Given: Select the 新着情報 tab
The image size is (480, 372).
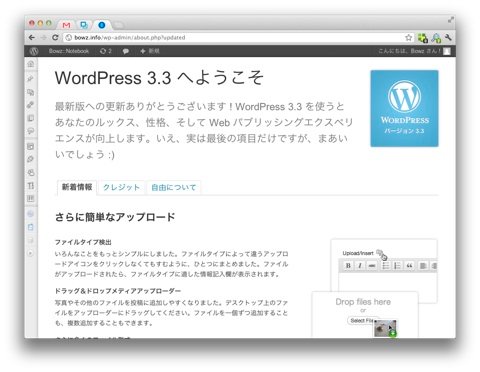Looking at the screenshot, I should (x=77, y=187).
